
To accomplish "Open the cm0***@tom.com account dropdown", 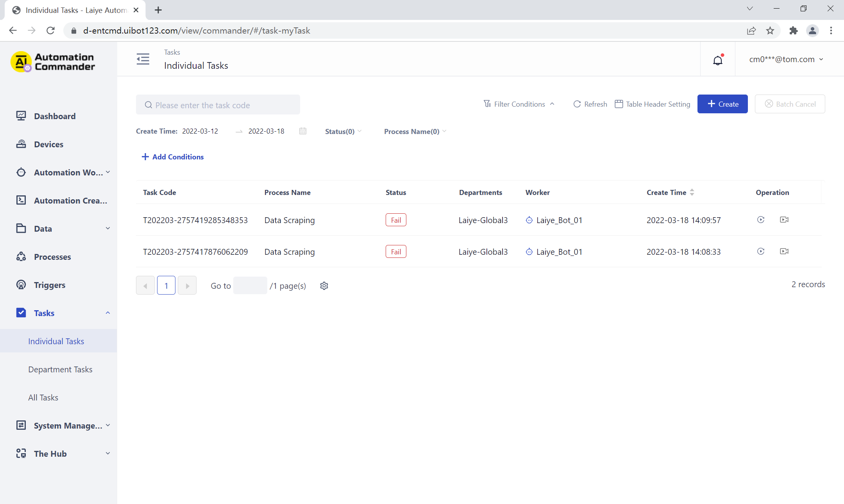I will click(786, 59).
